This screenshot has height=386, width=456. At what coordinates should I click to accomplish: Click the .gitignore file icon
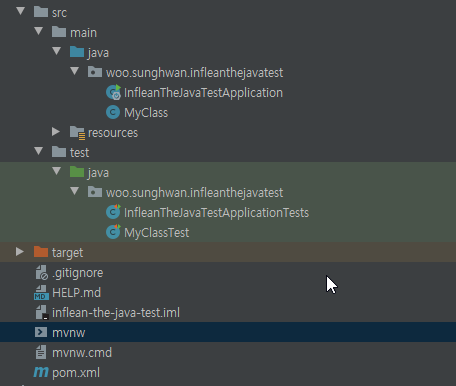coord(42,273)
